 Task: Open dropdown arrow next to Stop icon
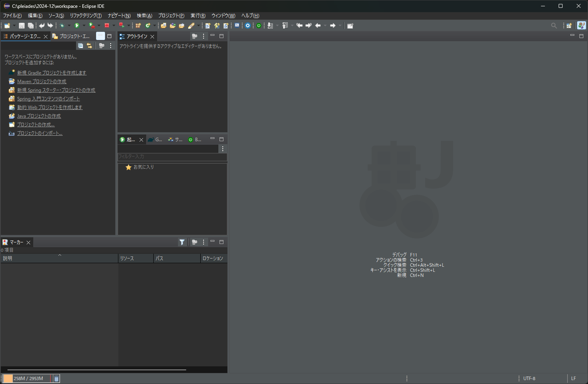click(114, 25)
